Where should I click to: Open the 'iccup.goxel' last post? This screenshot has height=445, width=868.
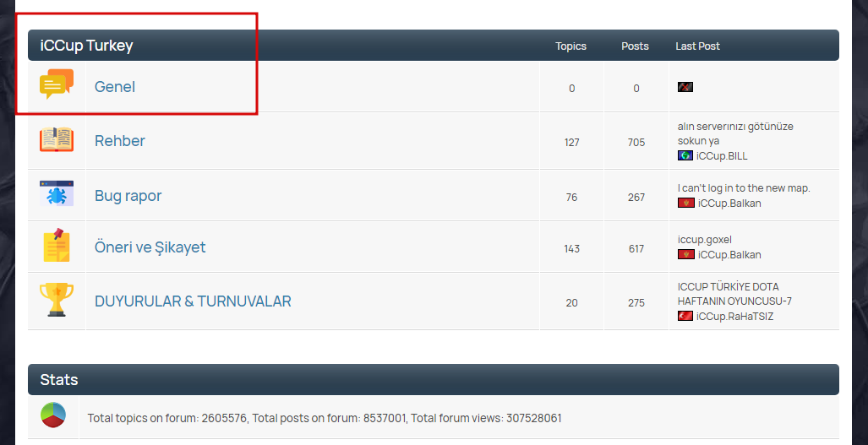[x=705, y=240]
